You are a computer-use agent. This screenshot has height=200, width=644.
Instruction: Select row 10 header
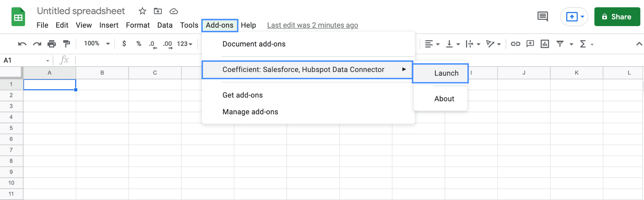[11, 183]
